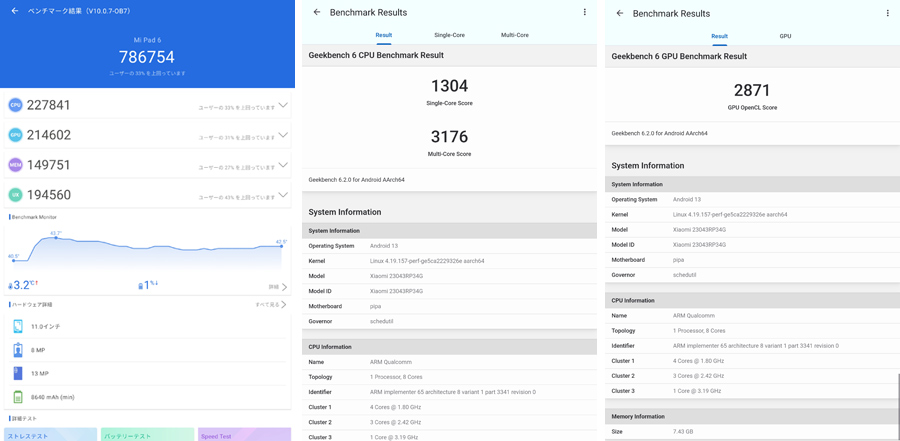
Task: Expand the GPU score 214602 details
Action: click(x=282, y=135)
